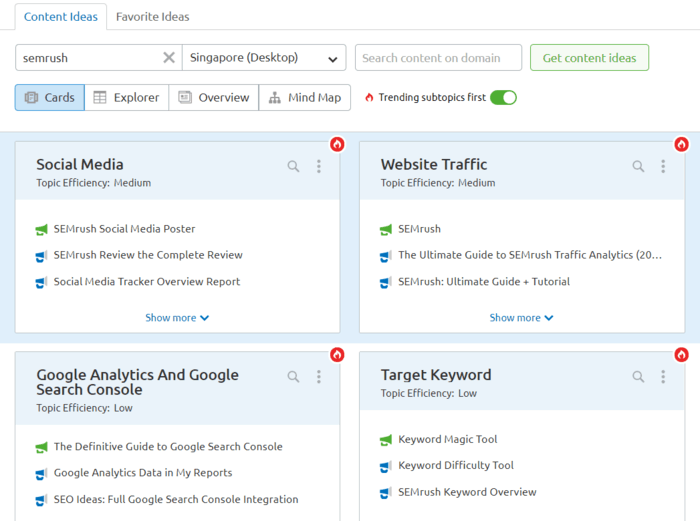
Task: Click the search icon on Website Traffic card
Action: click(638, 166)
